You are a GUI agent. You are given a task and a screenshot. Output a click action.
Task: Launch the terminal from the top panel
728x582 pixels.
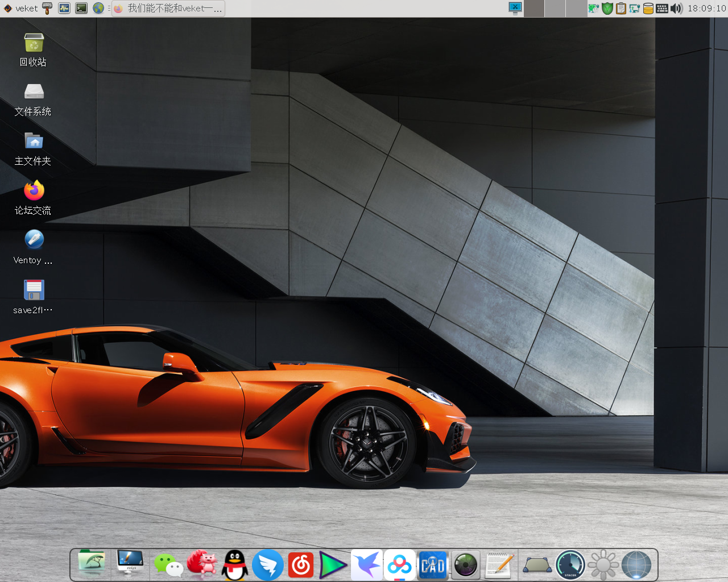coord(81,9)
